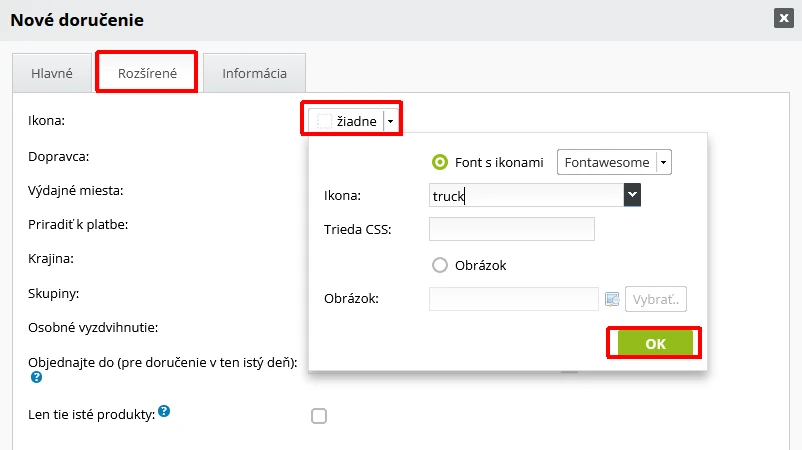
Task: Click the Obrázok path input field
Action: click(513, 299)
